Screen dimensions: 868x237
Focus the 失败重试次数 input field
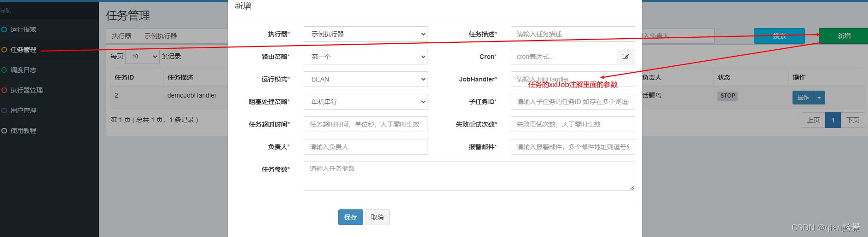coord(573,124)
